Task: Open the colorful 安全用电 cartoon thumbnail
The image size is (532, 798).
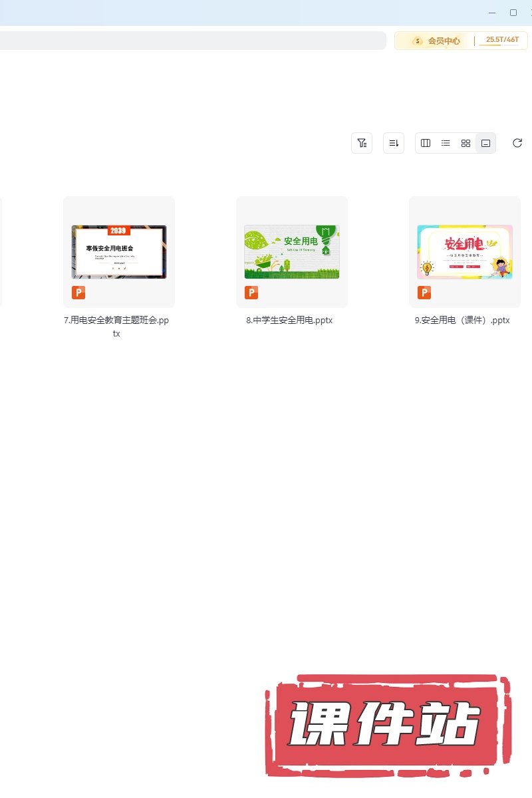Action: tap(464, 251)
